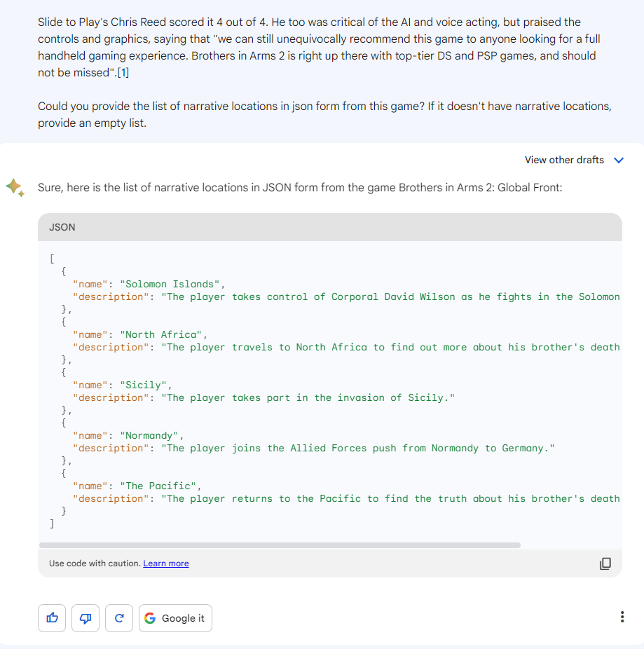Click the "Use code with caution." text
Viewport: 644px width, 649px height.
(x=95, y=563)
